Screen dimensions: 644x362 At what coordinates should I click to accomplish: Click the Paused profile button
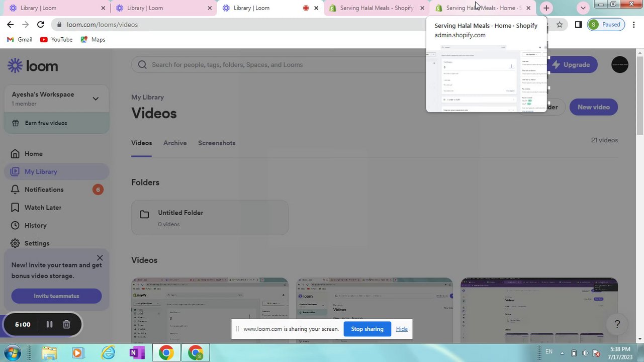point(606,24)
